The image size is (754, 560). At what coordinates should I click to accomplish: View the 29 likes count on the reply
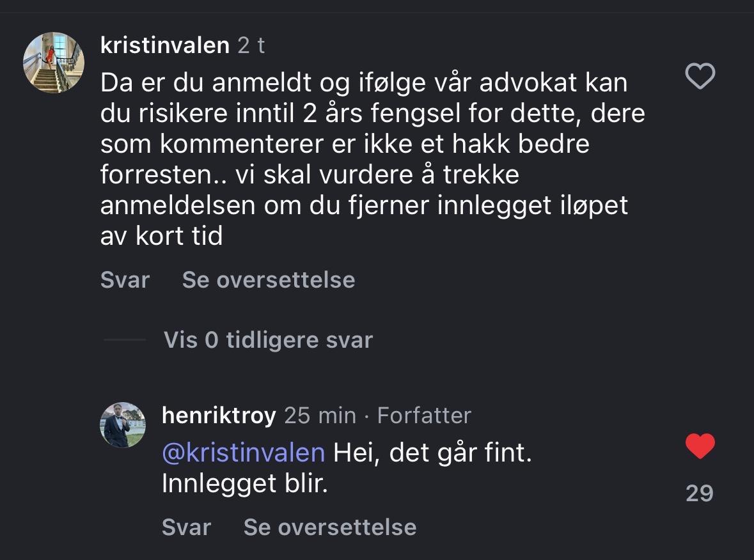(x=699, y=493)
